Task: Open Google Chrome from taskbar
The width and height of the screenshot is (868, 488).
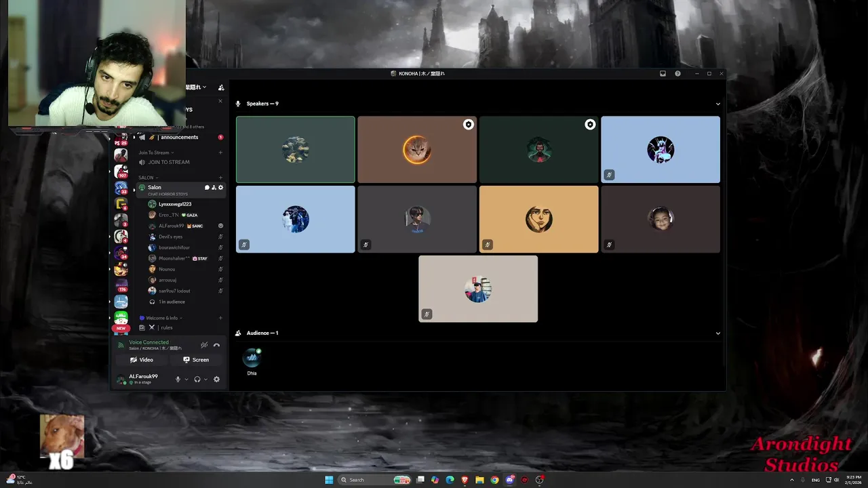Action: (494, 480)
